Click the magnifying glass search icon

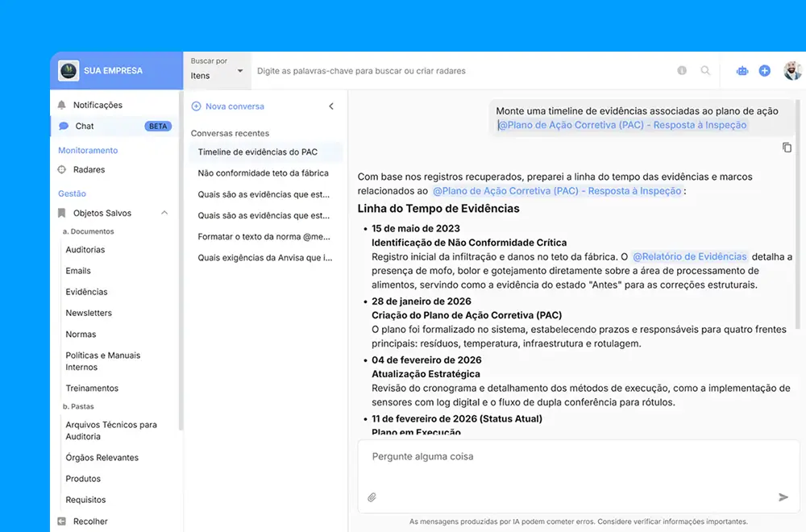pos(705,70)
